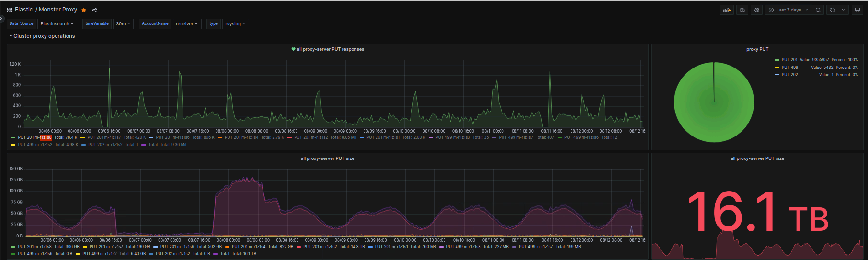Open the Elasticsearch data source dropdown

[x=57, y=24]
